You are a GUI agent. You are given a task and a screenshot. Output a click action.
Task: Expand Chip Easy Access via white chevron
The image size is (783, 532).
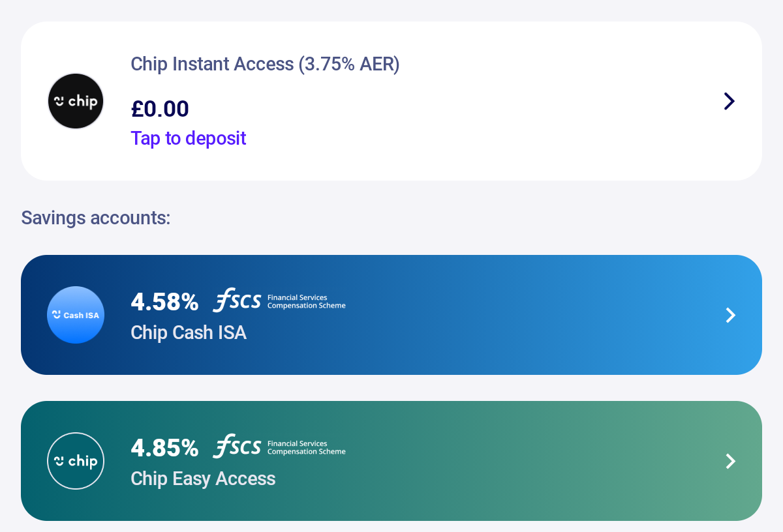tap(731, 461)
